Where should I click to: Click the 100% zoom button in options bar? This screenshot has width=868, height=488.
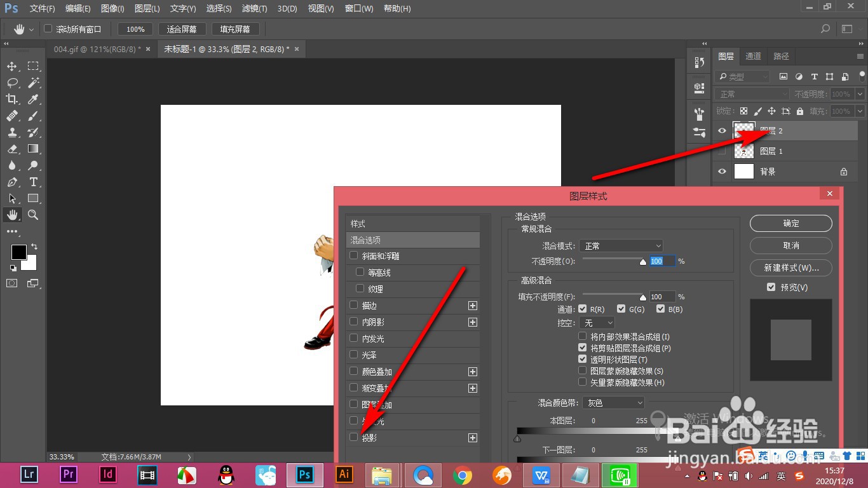[x=135, y=29]
